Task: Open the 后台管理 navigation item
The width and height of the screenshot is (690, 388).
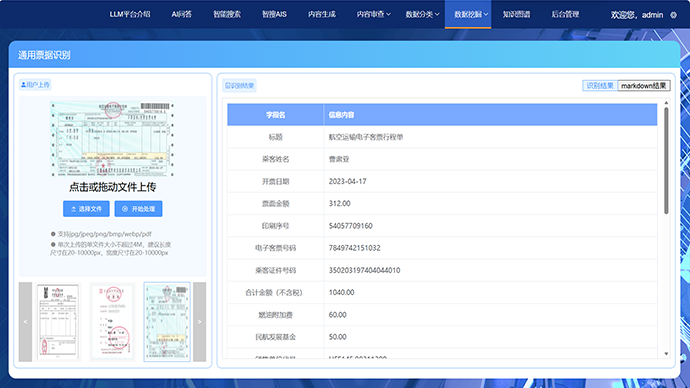Action: 565,15
